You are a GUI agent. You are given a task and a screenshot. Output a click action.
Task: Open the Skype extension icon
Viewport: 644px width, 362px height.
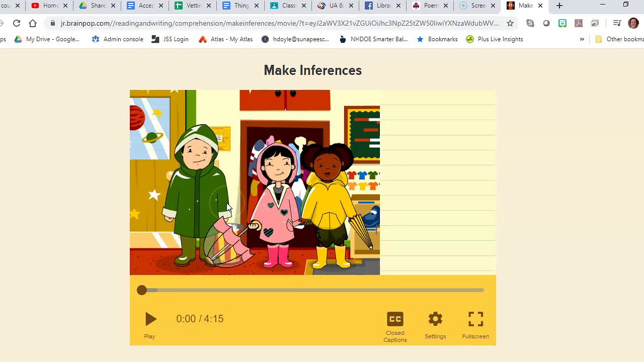pos(530,23)
